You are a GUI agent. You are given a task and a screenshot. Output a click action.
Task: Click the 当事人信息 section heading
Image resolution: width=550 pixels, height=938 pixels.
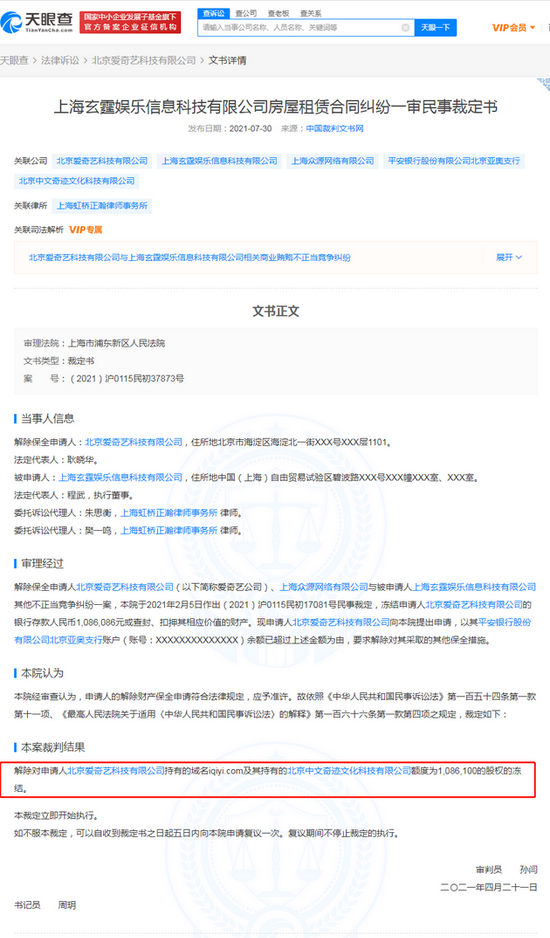pyautogui.click(x=48, y=419)
